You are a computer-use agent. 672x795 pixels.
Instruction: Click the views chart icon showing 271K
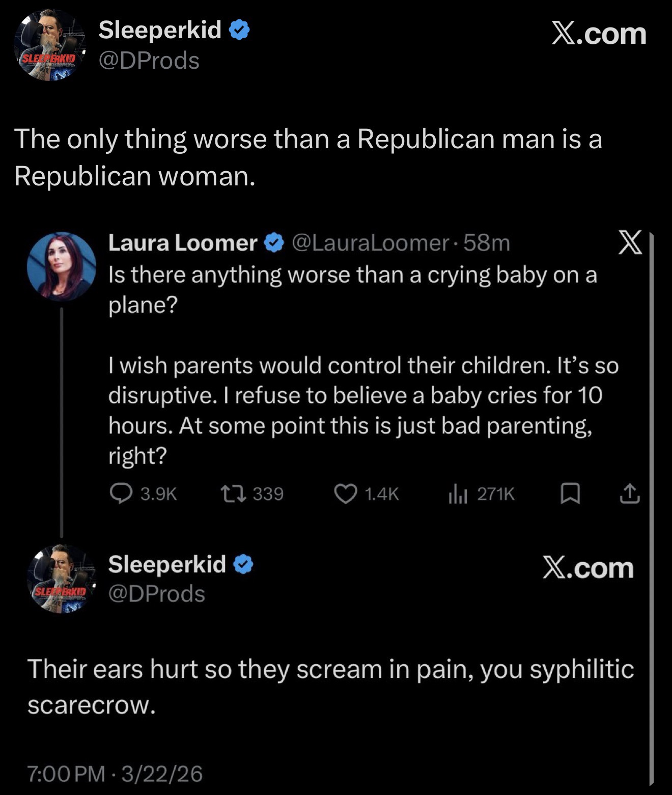click(x=458, y=494)
